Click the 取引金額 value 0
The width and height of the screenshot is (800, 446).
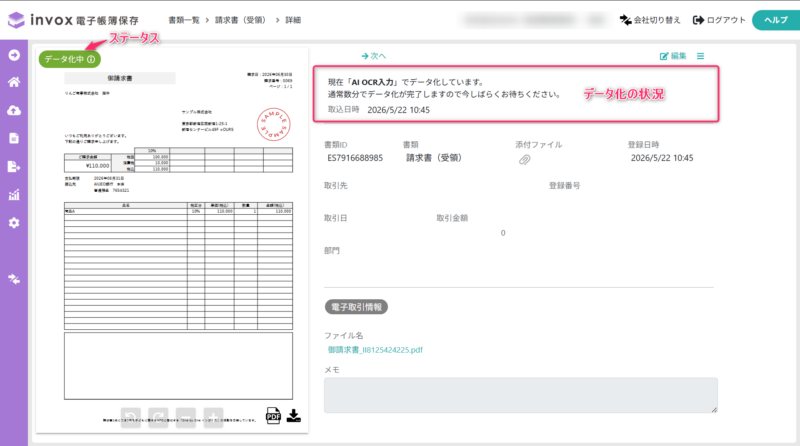tap(503, 233)
